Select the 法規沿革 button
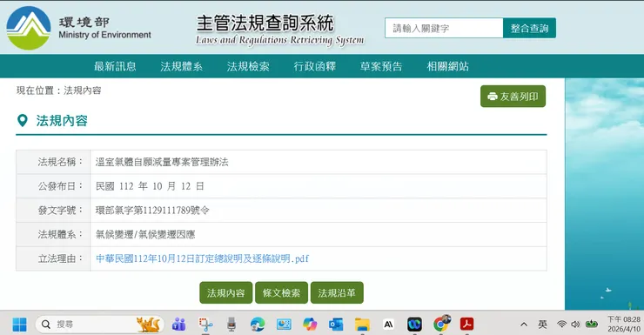This screenshot has width=644, height=335. 337,292
